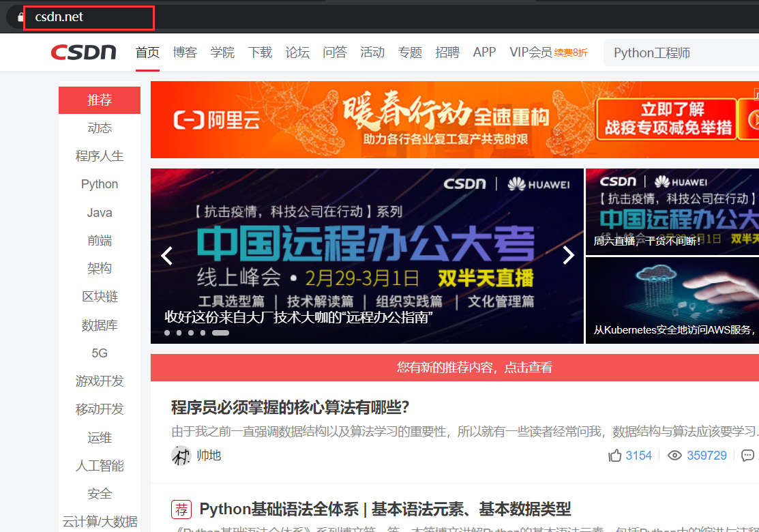Click the comment bubble icon

coord(748,456)
